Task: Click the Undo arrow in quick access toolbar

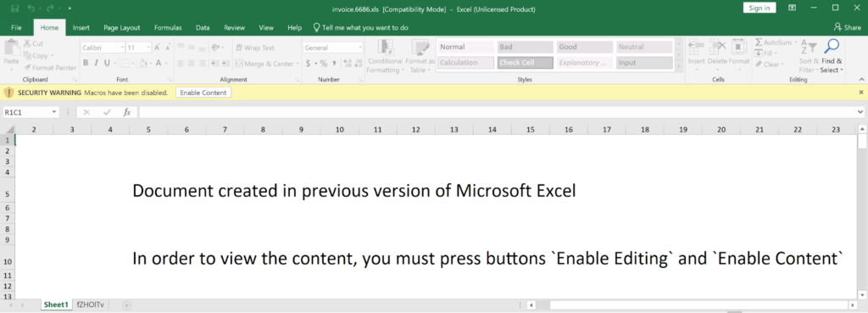Action: [31, 8]
